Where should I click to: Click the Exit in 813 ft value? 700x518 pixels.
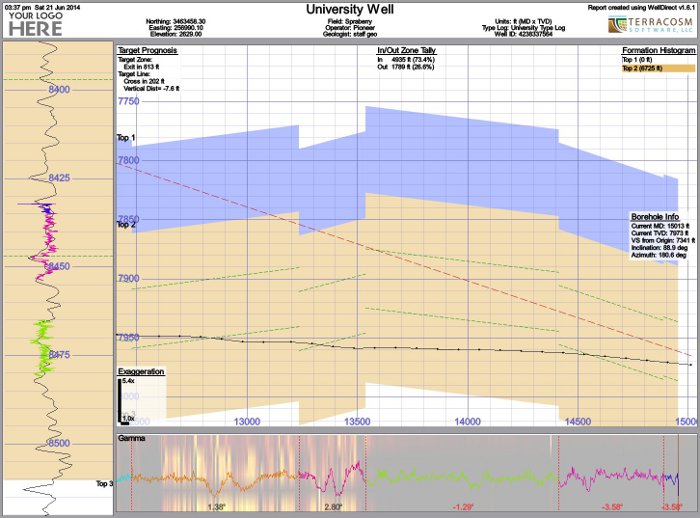tap(142, 67)
